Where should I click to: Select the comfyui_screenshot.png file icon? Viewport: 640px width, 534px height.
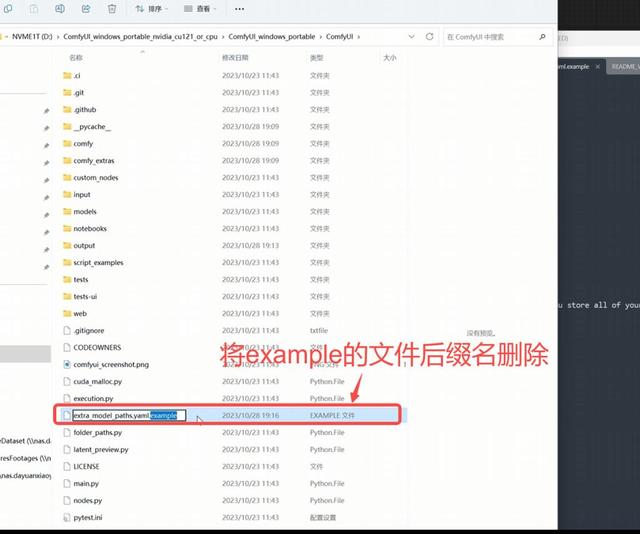pos(67,364)
